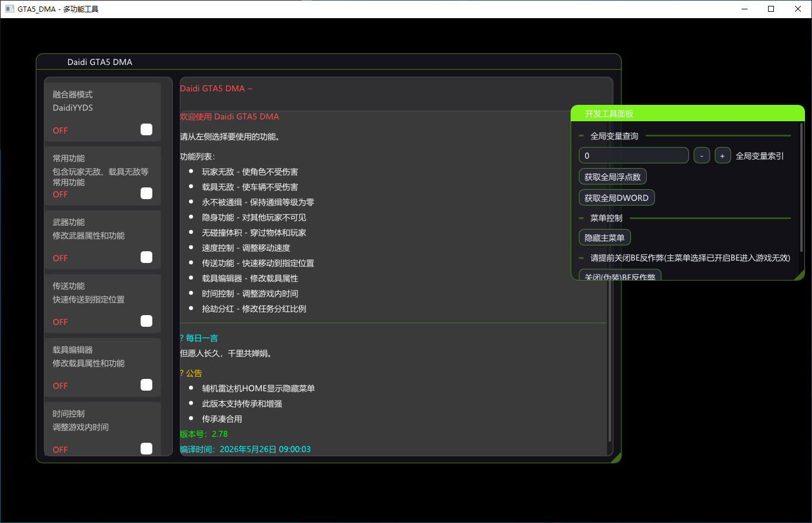Screen dimensions: 812x523
Task: Click the 开发工具面板 title bar
Action: 688,114
